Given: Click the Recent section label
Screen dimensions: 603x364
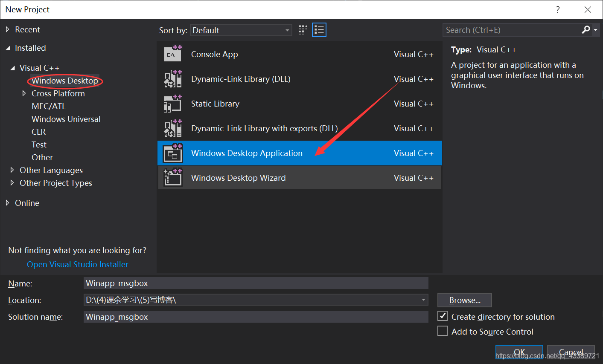Looking at the screenshot, I should 27,29.
